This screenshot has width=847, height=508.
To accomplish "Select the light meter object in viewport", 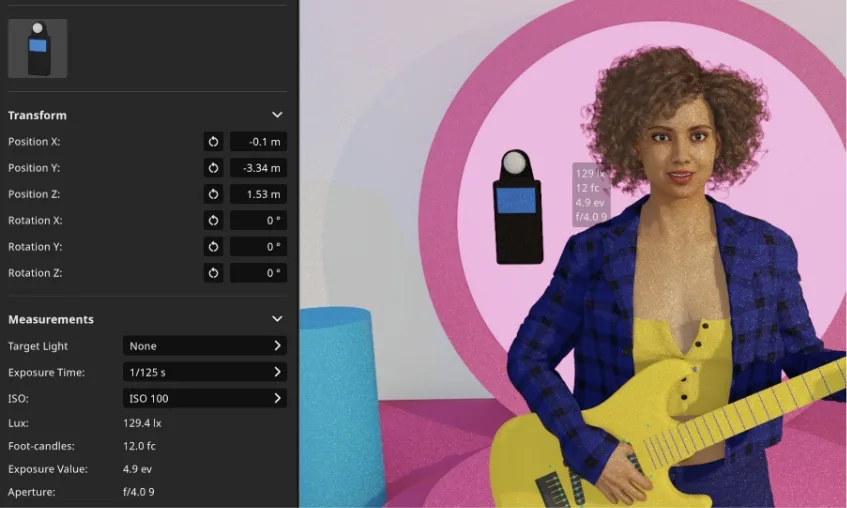I will click(517, 210).
